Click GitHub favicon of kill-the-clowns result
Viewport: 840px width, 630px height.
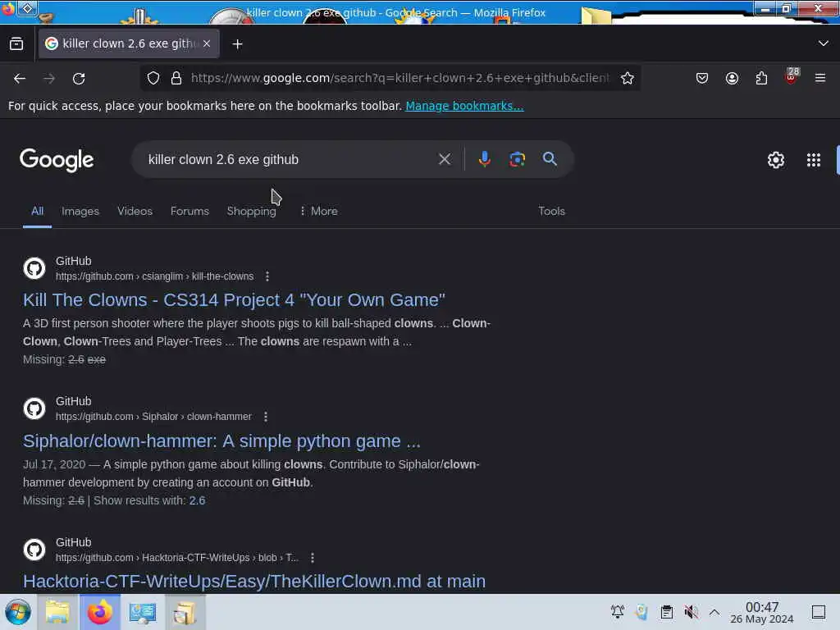pos(34,268)
